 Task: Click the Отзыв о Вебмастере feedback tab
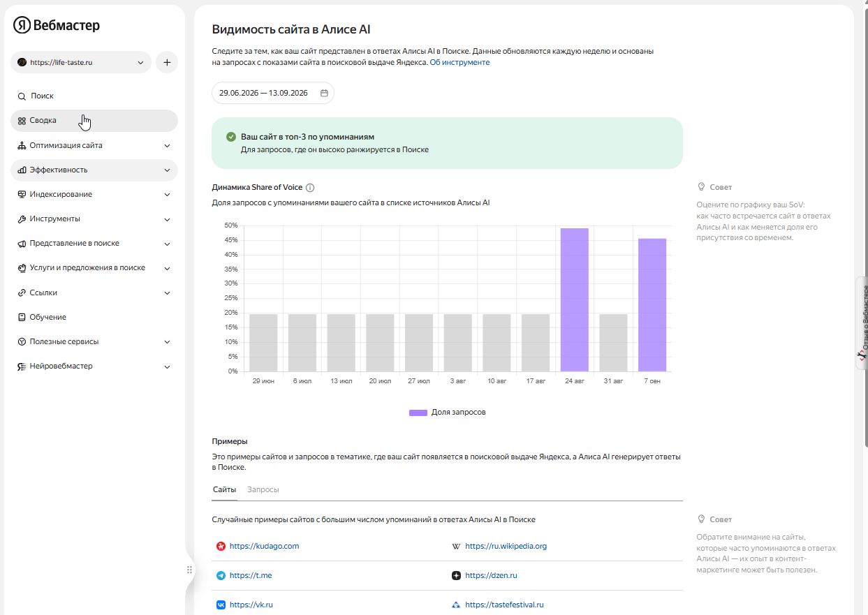pos(862,323)
